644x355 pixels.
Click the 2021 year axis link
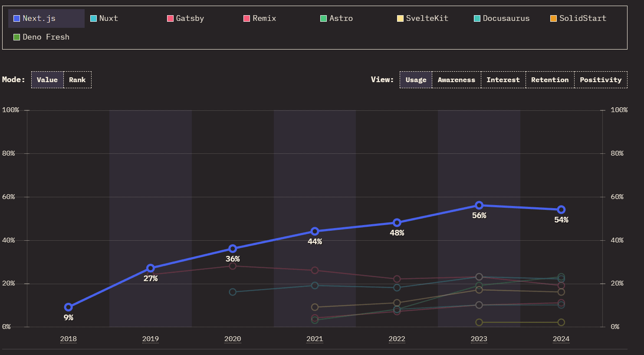pos(315,339)
